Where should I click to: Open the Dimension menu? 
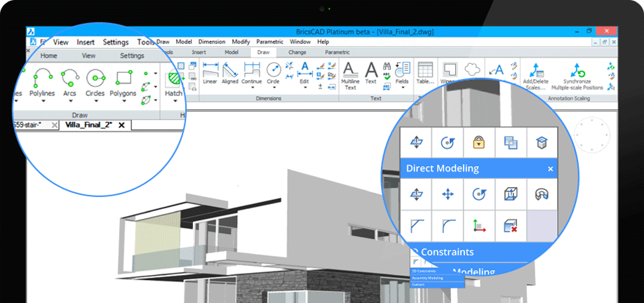pyautogui.click(x=212, y=42)
